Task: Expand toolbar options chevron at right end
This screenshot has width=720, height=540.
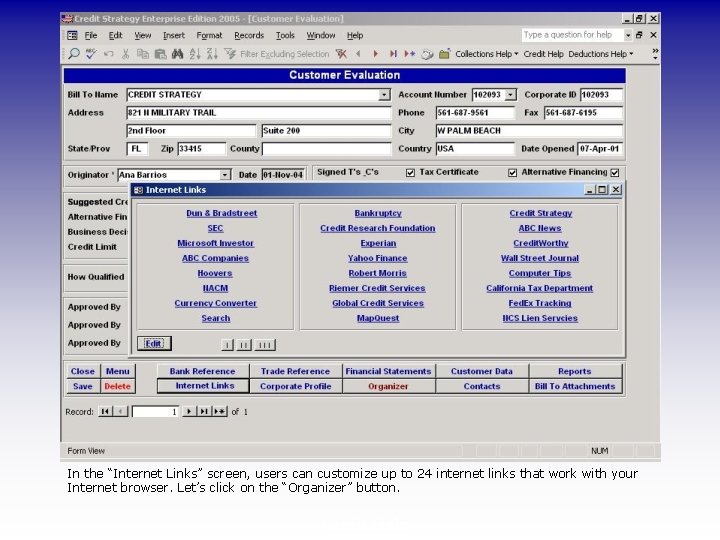Action: pos(655,54)
